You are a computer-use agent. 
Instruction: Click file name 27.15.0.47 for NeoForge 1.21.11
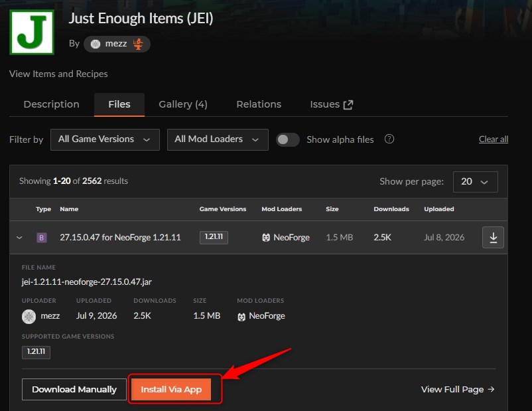click(x=120, y=238)
